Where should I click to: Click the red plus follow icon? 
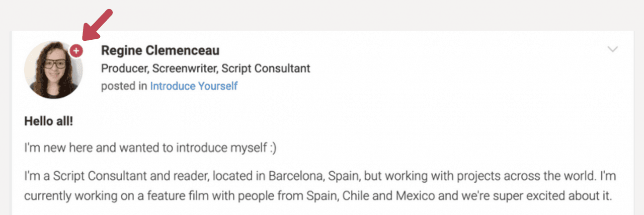tap(76, 50)
